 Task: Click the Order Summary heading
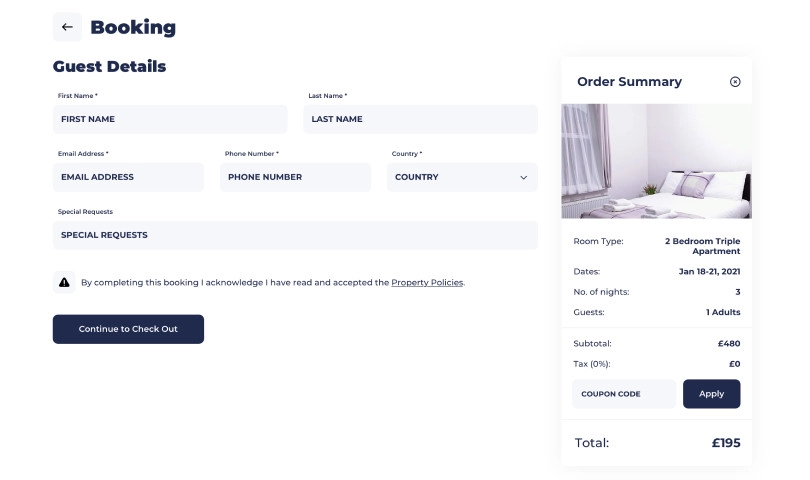629,82
